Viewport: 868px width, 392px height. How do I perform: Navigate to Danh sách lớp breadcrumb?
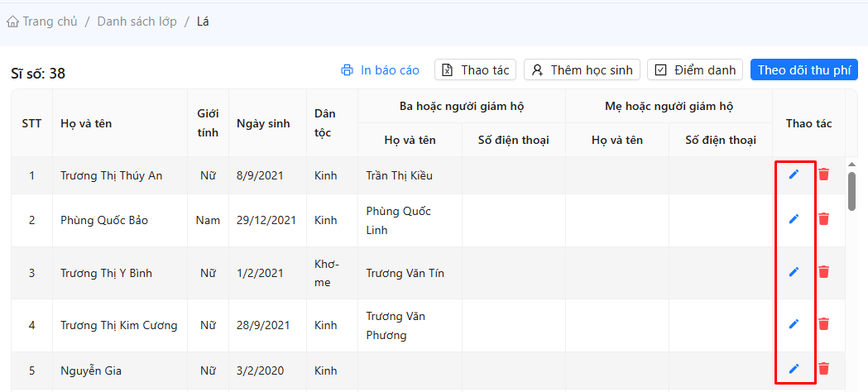point(137,22)
